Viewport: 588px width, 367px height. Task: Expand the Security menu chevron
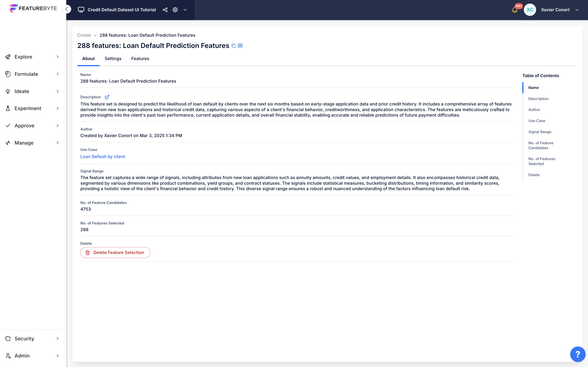tap(58, 339)
